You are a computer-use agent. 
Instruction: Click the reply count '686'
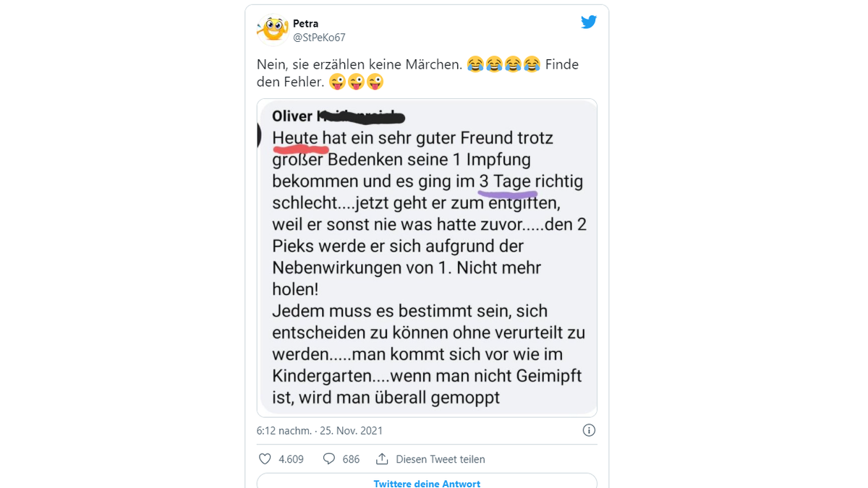click(350, 458)
